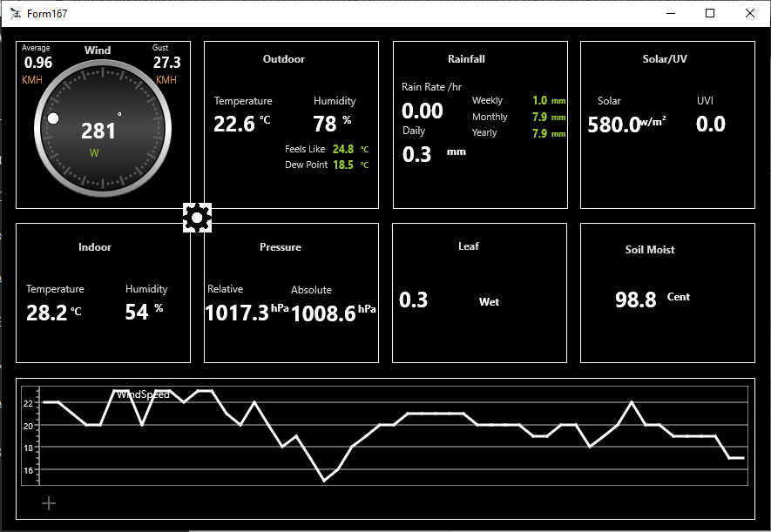The height and width of the screenshot is (532, 771).
Task: Click the 281 degree wind direction readout
Action: click(x=98, y=129)
